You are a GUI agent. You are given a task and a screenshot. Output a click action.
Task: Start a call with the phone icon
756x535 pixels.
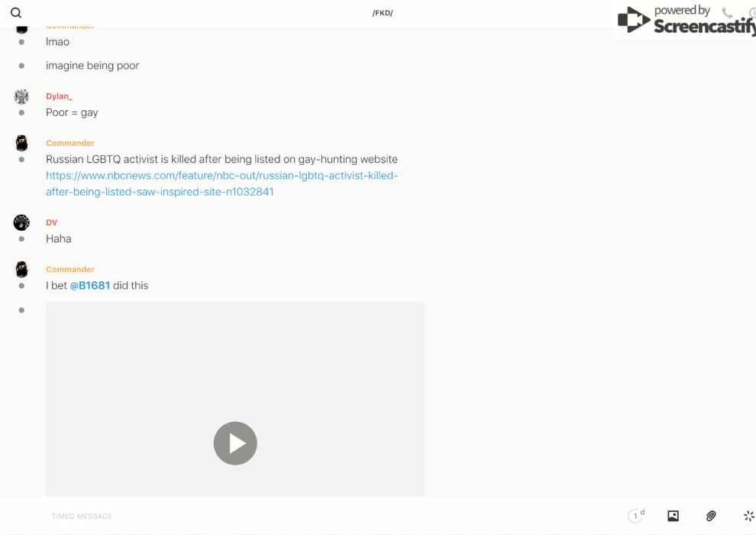coord(727,13)
